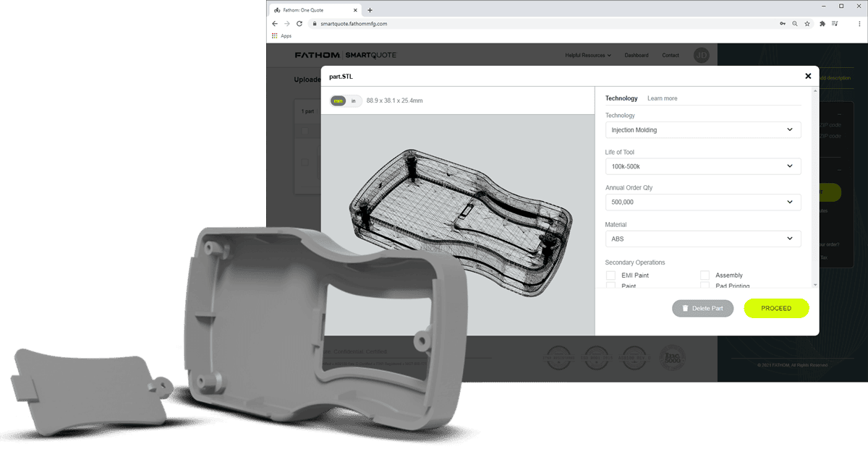Open the Dashboard link
868x449 pixels.
[637, 55]
